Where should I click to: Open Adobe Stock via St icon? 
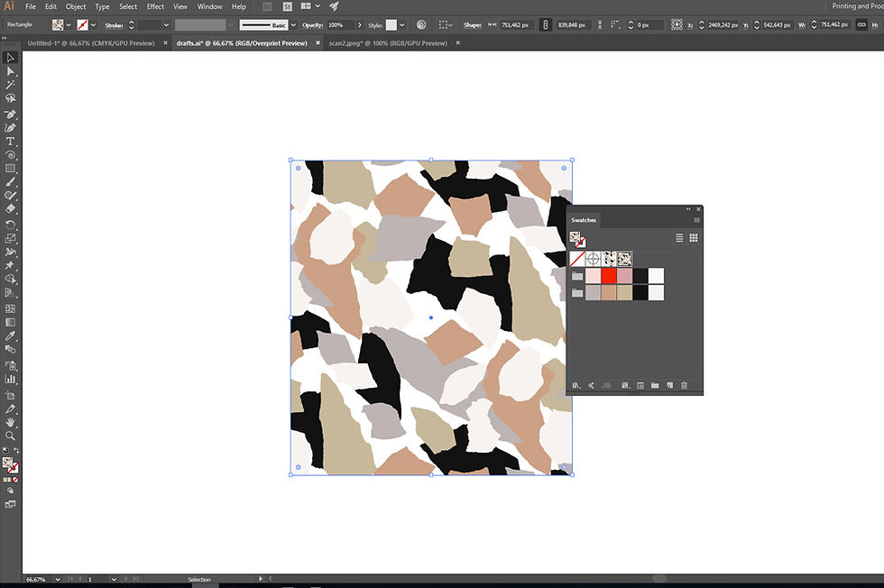[x=288, y=7]
